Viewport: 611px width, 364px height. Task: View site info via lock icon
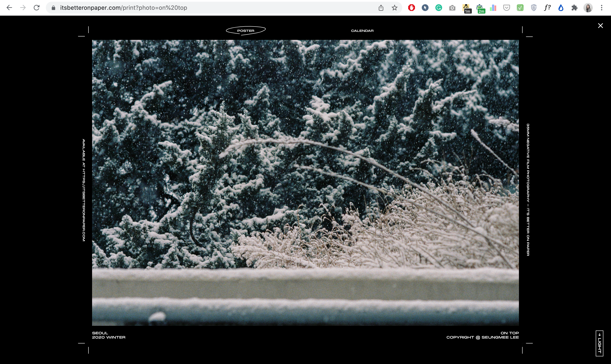[53, 8]
